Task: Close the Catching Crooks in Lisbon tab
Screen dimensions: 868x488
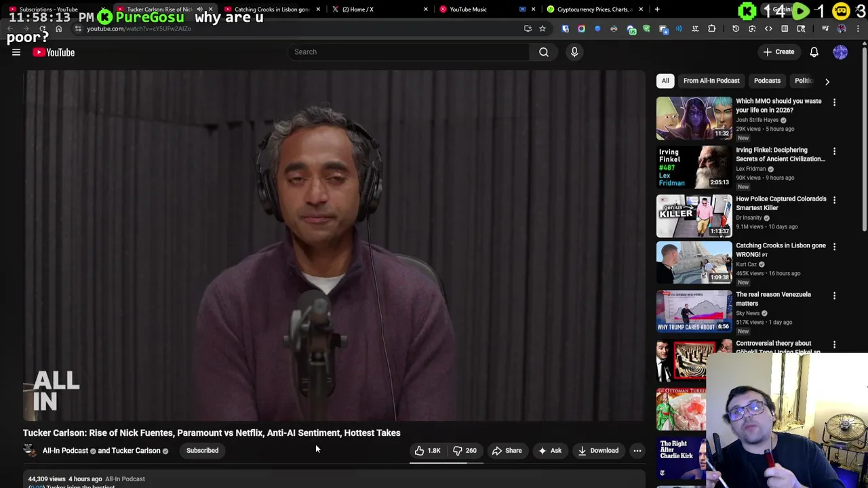Action: 318,9
